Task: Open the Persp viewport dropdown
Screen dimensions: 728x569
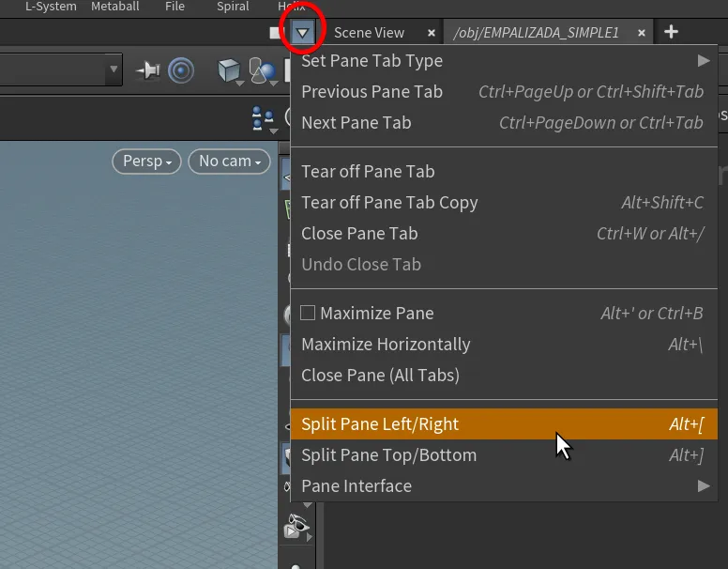Action: pos(146,161)
